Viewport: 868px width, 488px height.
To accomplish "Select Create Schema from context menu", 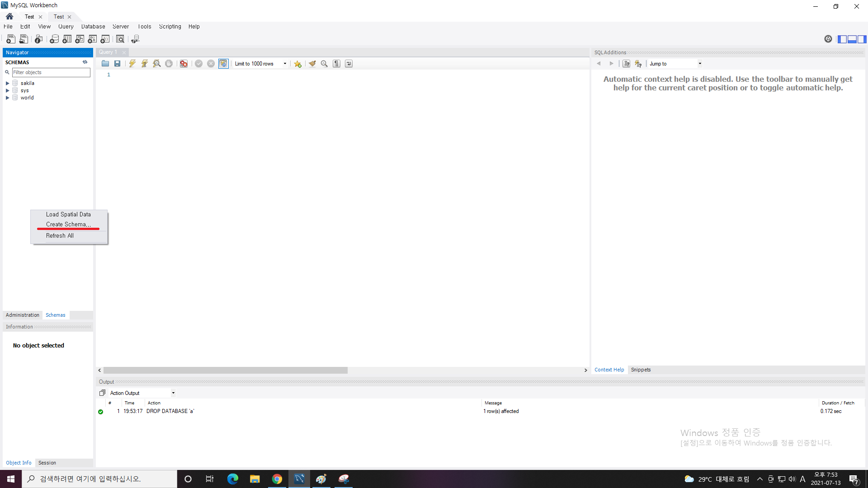I will pyautogui.click(x=68, y=225).
